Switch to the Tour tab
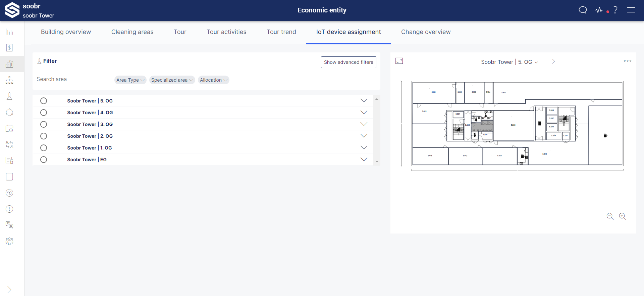The image size is (644, 296). (180, 32)
